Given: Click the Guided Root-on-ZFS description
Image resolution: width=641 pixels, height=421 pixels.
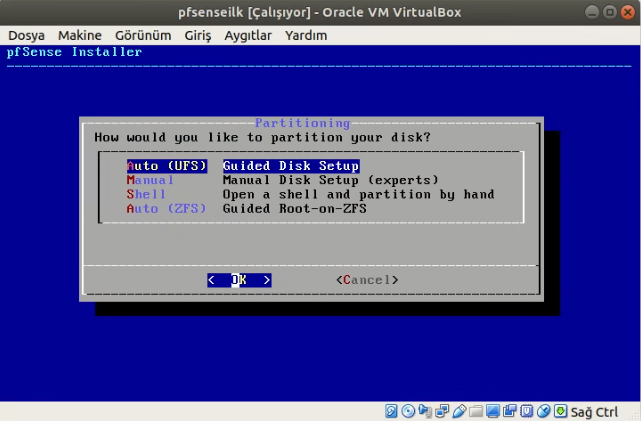Looking at the screenshot, I should coord(295,209).
